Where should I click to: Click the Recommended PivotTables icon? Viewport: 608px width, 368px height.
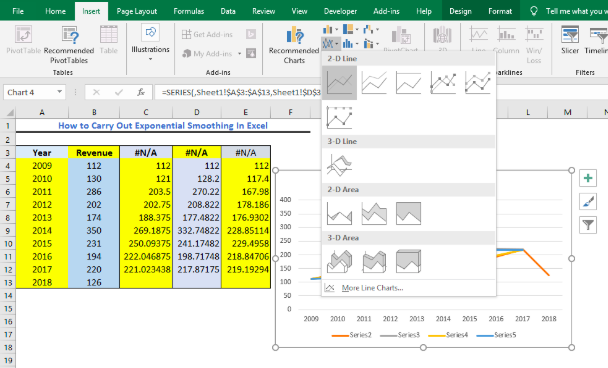tap(69, 45)
